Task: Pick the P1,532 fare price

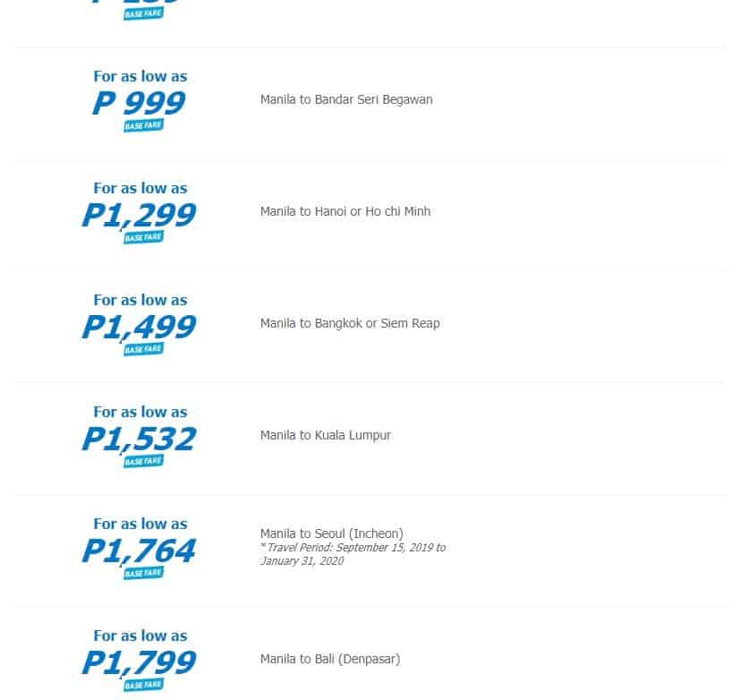Action: 139,439
